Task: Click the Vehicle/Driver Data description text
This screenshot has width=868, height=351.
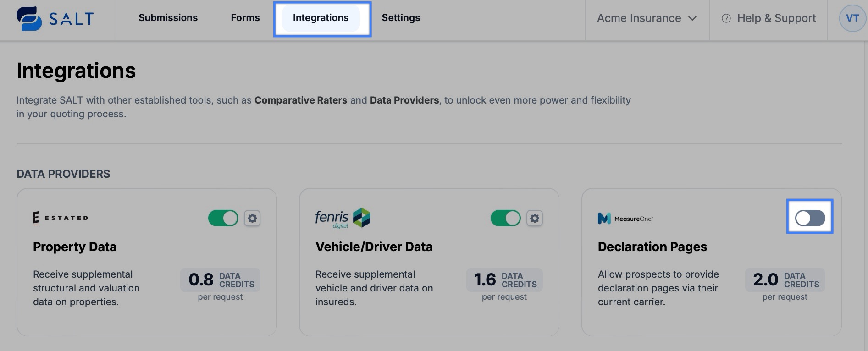Action: pos(374,288)
